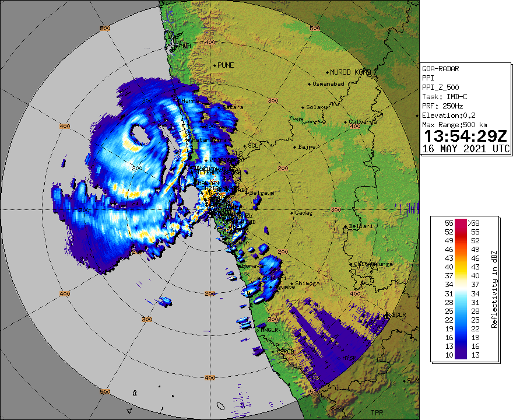Viewport: 513px width, 420px height.
Task: Select the KSRGD label
Action: [285, 351]
